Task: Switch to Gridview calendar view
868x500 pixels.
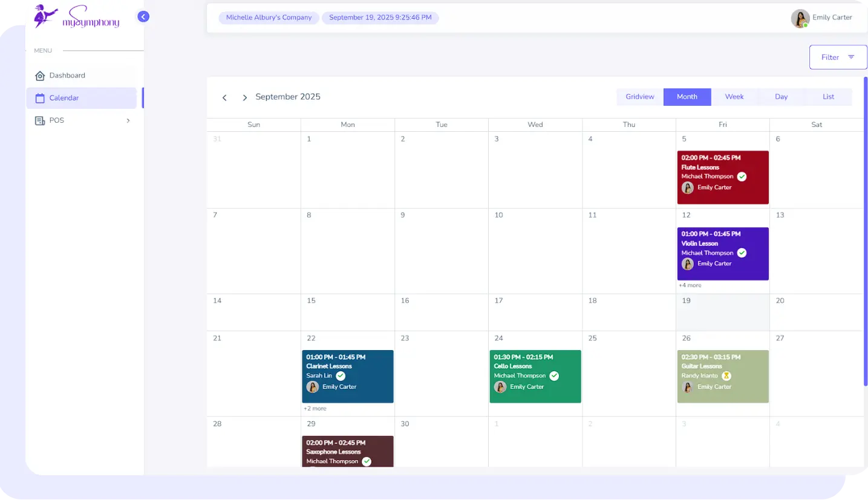Action: [x=640, y=97]
